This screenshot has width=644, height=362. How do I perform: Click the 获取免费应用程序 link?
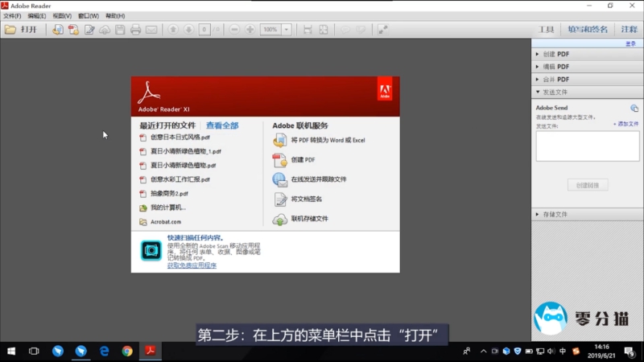192,265
